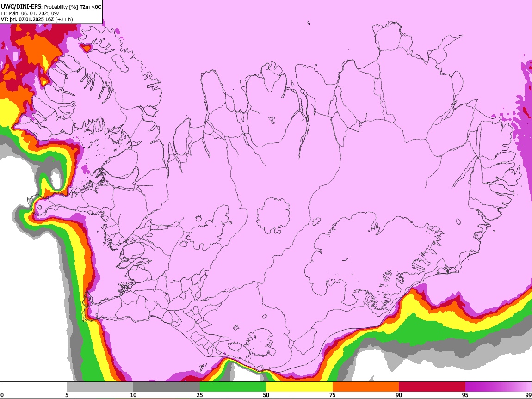
Task: Click the light gray 5–10 legend swatch
Action: click(100, 387)
